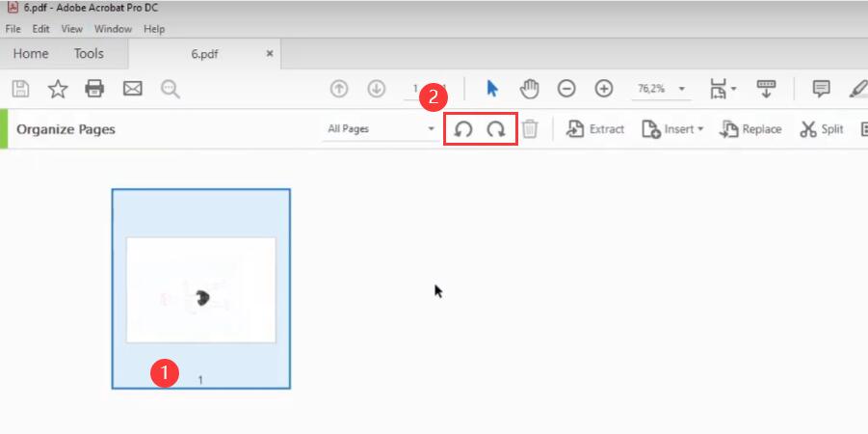868x434 pixels.
Task: Click the star bookmark icon
Action: [x=58, y=89]
